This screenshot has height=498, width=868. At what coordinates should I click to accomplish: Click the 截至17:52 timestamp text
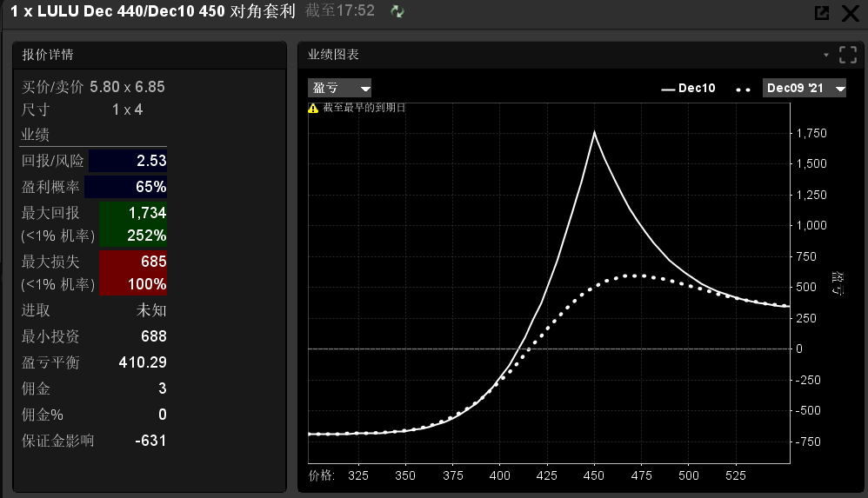click(340, 10)
